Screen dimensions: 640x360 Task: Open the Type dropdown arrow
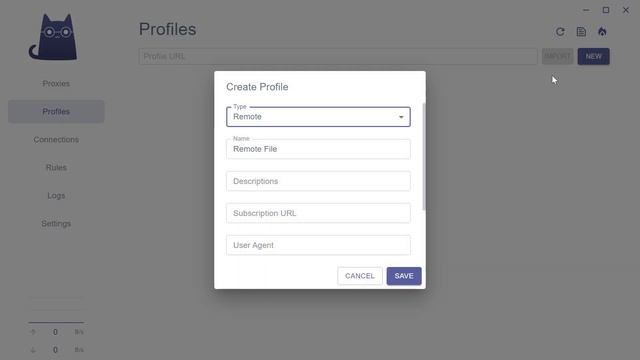coord(401,117)
